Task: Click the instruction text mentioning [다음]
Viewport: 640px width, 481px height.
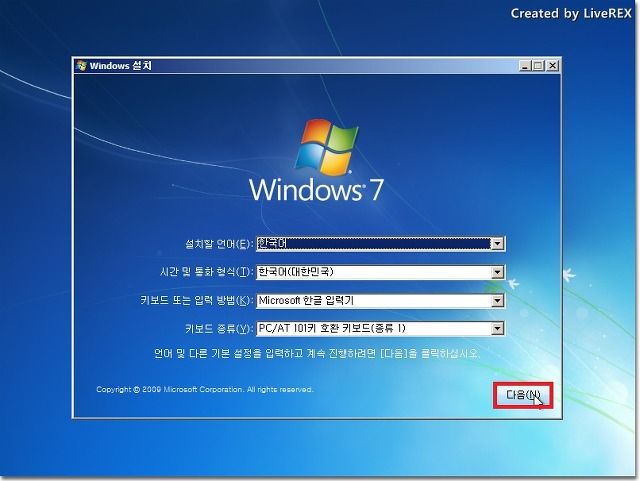Action: coord(317,353)
